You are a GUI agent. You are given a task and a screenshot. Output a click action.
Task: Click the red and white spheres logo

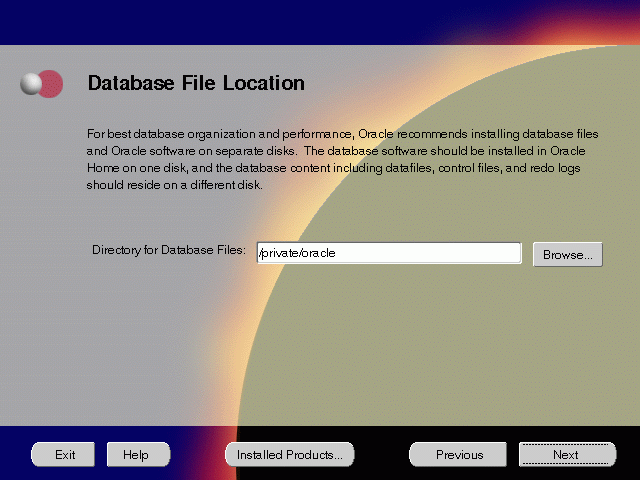click(x=42, y=84)
